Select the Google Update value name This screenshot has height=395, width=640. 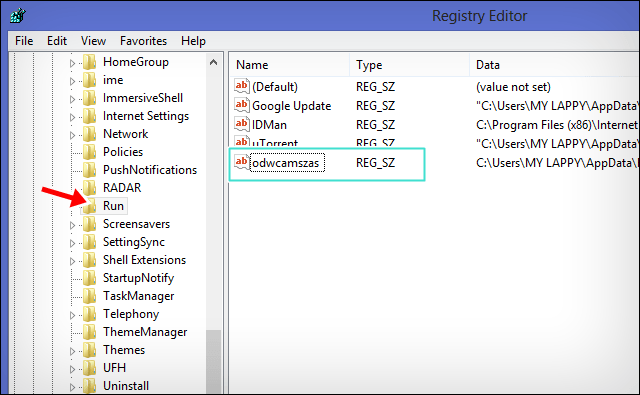point(291,106)
